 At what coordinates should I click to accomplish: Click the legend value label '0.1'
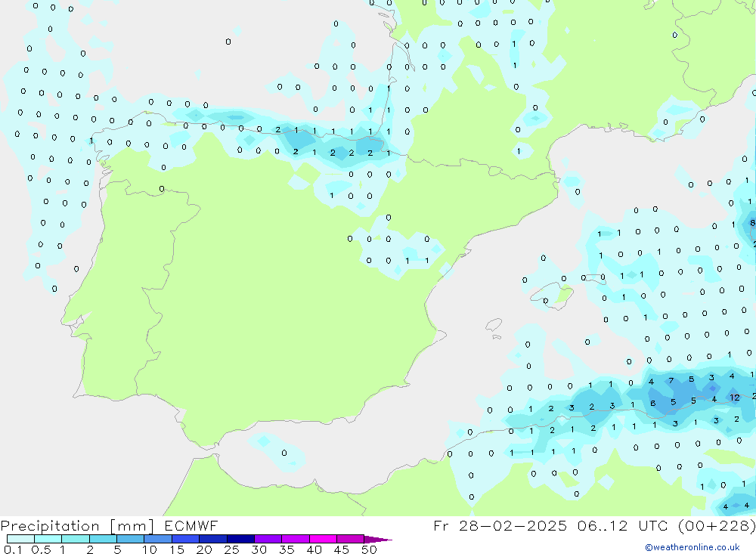pyautogui.click(x=13, y=549)
